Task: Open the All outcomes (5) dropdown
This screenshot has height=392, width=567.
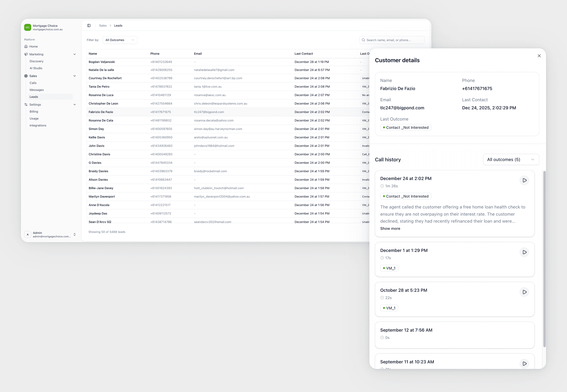Action: [x=511, y=159]
